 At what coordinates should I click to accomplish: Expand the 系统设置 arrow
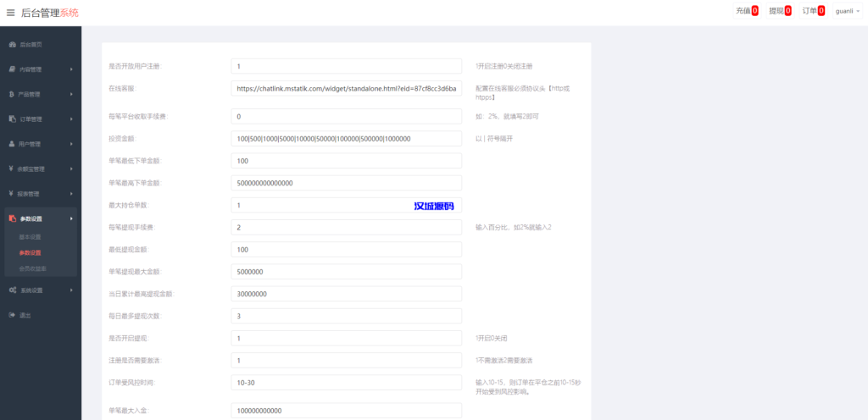(71, 290)
